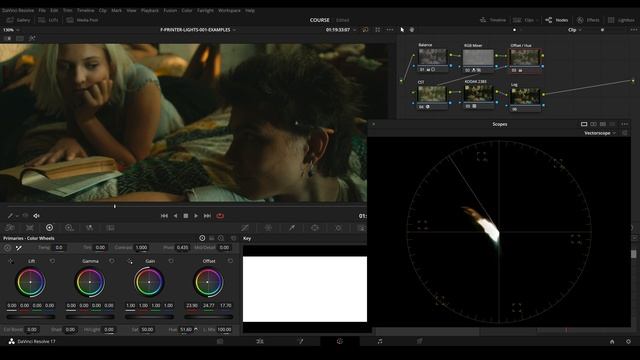Show the Timeline panel toggle
This screenshot has width=640, height=360.
pyautogui.click(x=493, y=20)
